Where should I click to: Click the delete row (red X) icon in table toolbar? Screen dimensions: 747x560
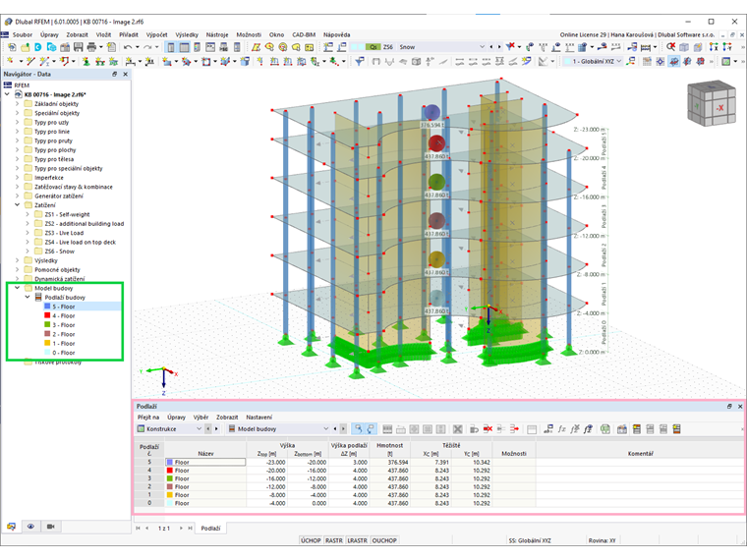pos(488,429)
